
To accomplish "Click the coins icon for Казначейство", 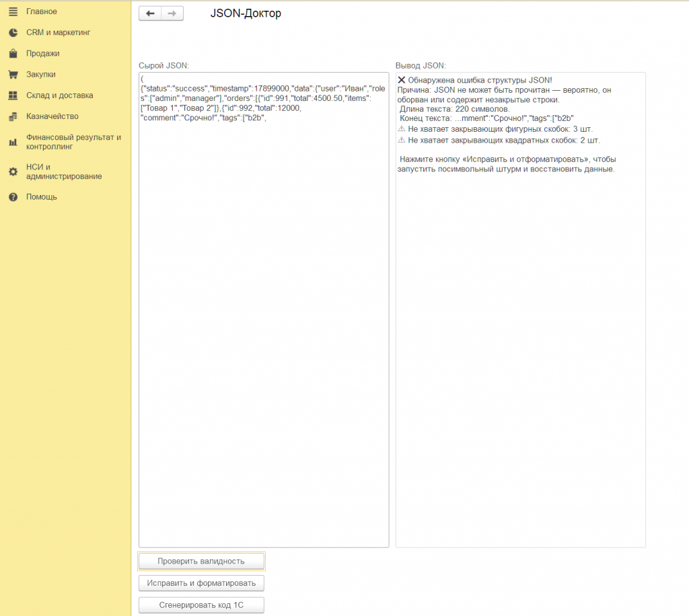I will coord(13,116).
